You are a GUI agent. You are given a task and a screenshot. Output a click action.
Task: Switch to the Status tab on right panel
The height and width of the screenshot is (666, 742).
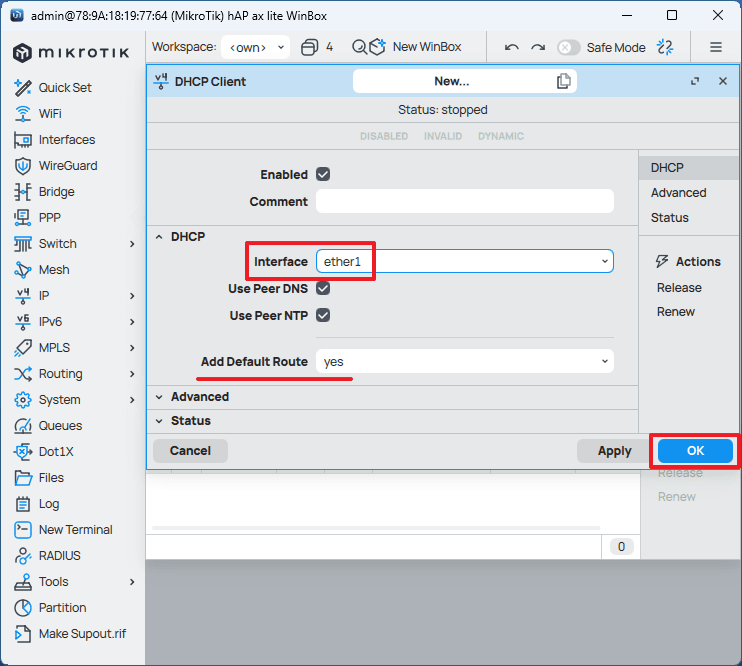[669, 217]
